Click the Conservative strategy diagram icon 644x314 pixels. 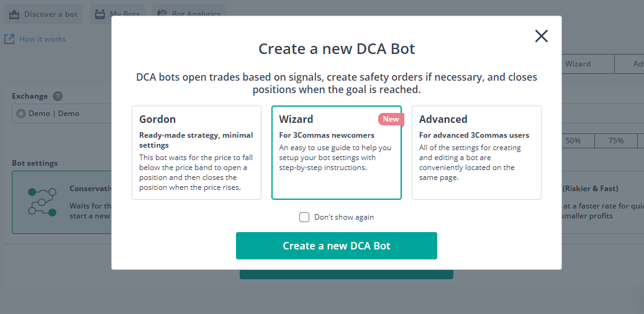point(42,202)
